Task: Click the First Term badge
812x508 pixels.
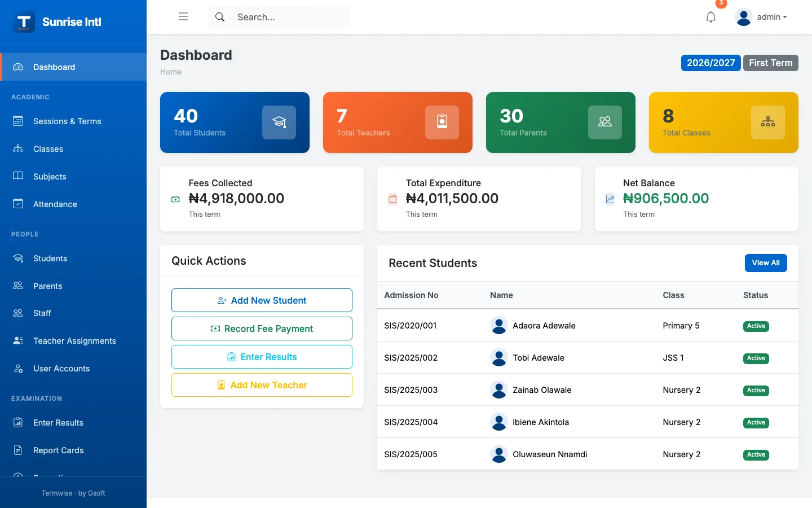Action: click(x=771, y=63)
